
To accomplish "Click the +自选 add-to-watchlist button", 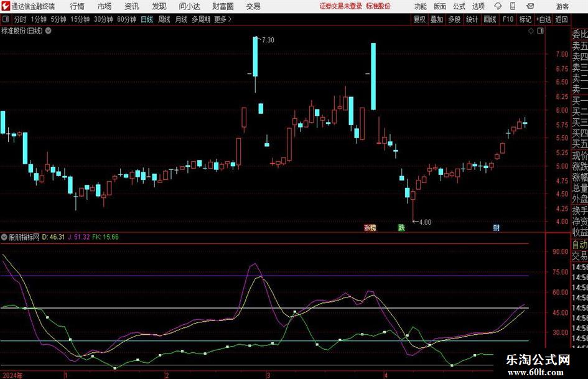I will 544,19.
